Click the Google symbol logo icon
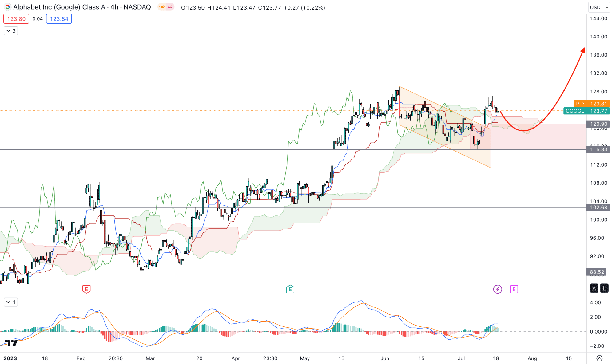The image size is (612, 364). tap(7, 7)
